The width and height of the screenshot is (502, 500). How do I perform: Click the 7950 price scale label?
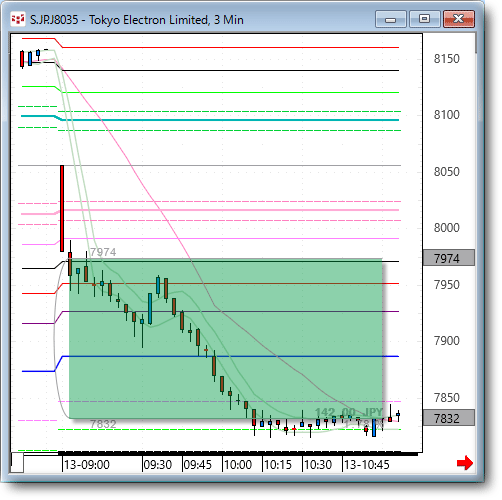446,285
